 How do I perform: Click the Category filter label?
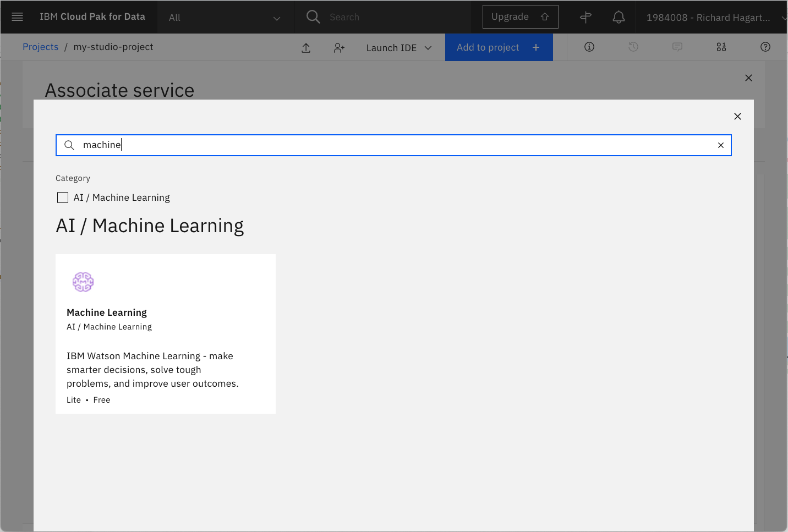coord(73,178)
